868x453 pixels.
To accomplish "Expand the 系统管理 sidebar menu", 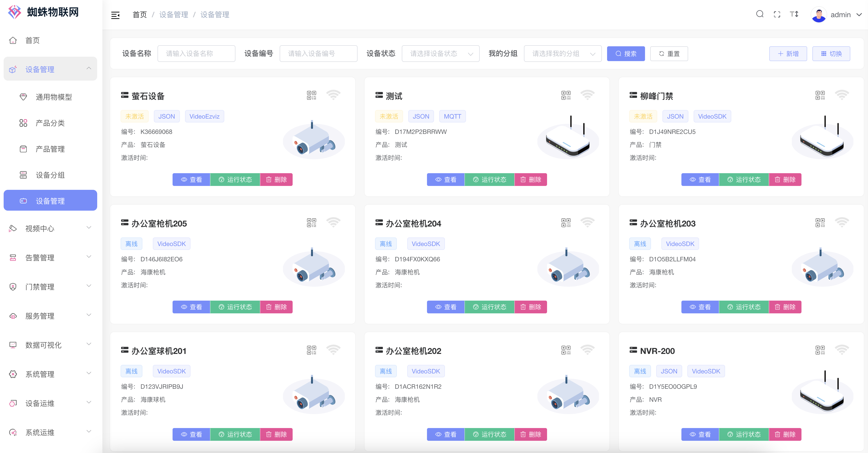I will click(x=50, y=374).
